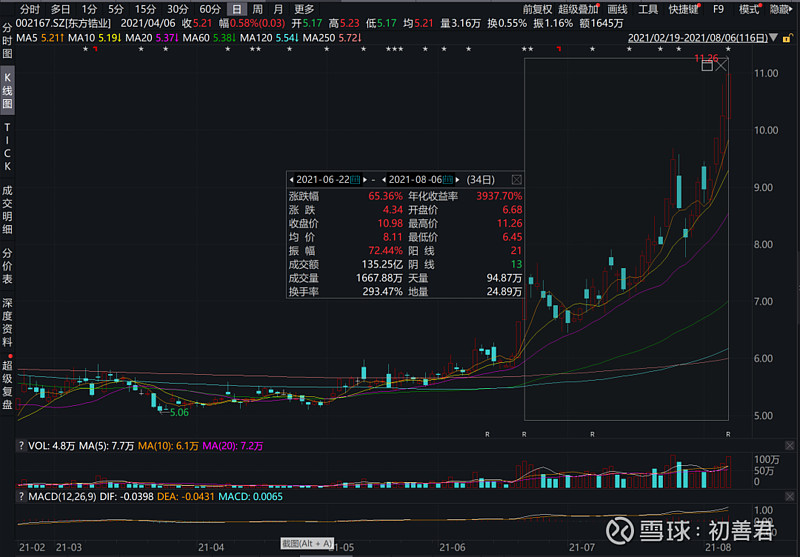Image resolution: width=800 pixels, height=557 pixels.
Task: Open calendar for end date 2021-08-06
Action: tap(448, 180)
